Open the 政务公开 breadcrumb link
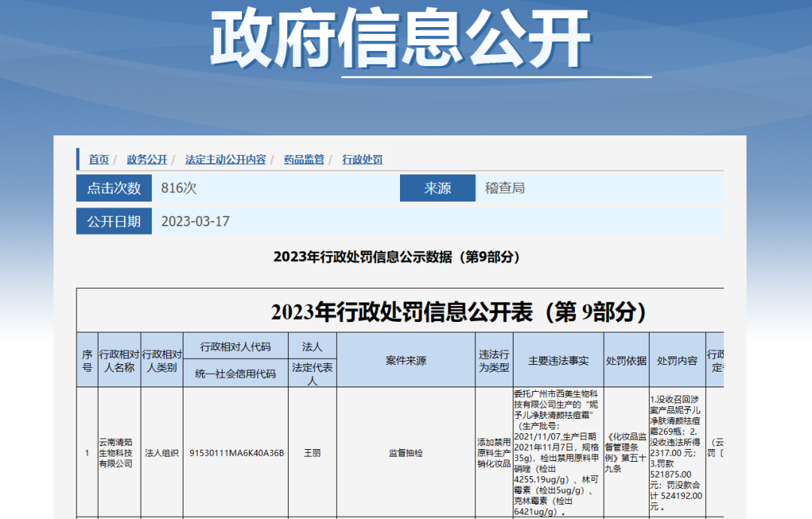The width and height of the screenshot is (812, 519). click(x=147, y=159)
